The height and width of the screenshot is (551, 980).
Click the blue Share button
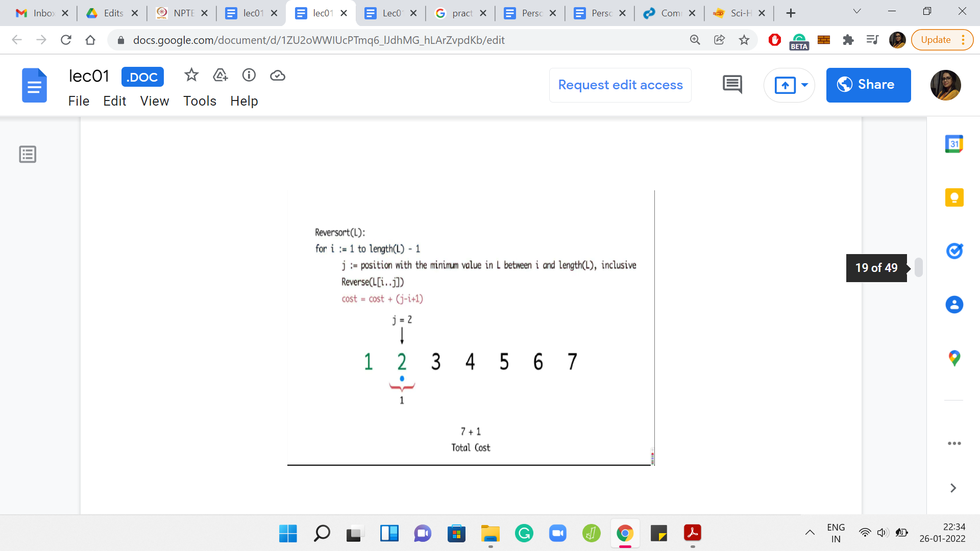coord(868,85)
